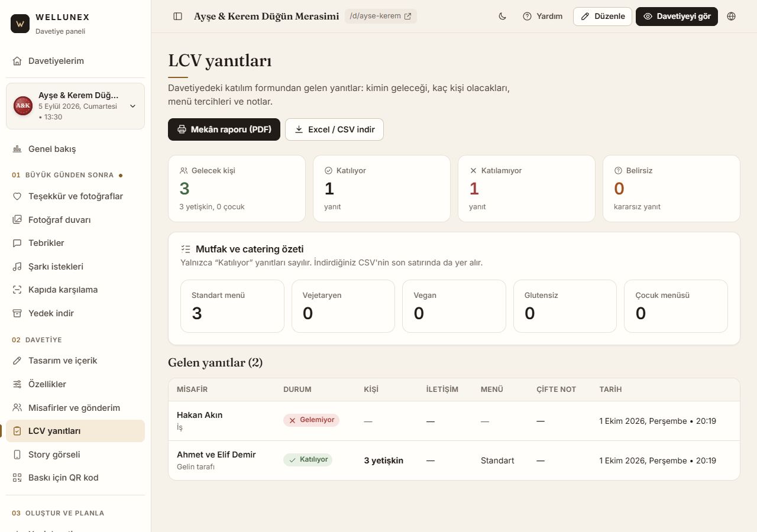Select the Katılıyor stat card
The image size is (757, 532).
381,189
